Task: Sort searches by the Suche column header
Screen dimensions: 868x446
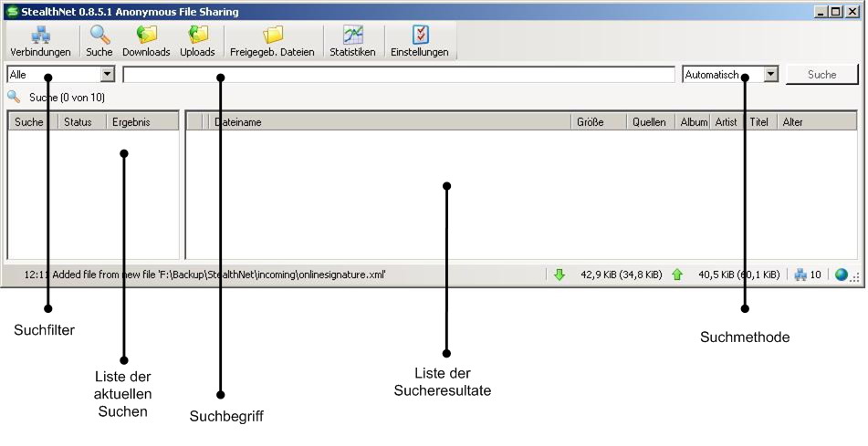Action: click(x=33, y=122)
